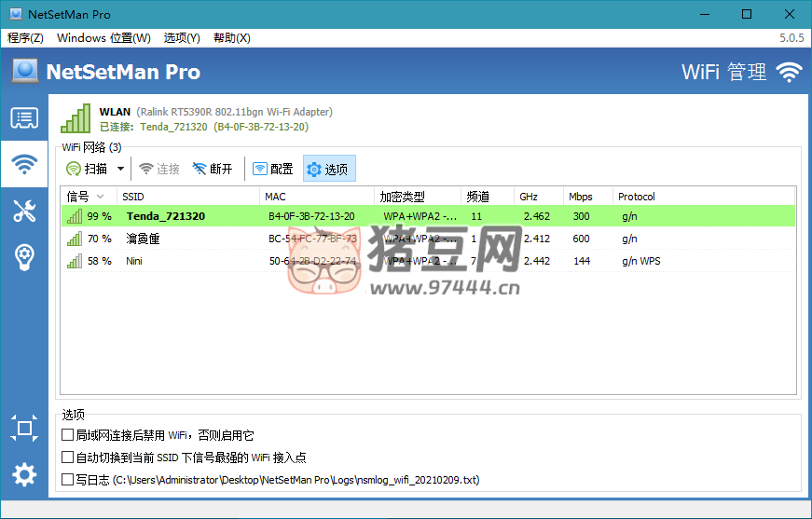Open the 选项(Y) menu
The height and width of the screenshot is (519, 812).
182,38
